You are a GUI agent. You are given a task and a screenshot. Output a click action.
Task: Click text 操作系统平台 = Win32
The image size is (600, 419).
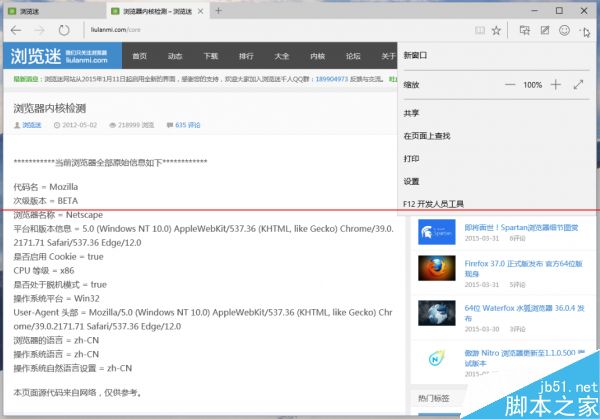56,299
